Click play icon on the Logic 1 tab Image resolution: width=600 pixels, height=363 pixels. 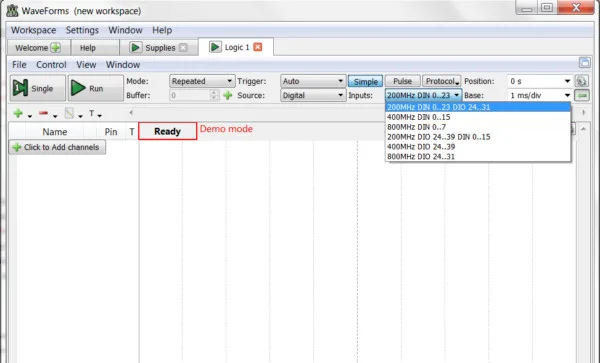tap(215, 47)
